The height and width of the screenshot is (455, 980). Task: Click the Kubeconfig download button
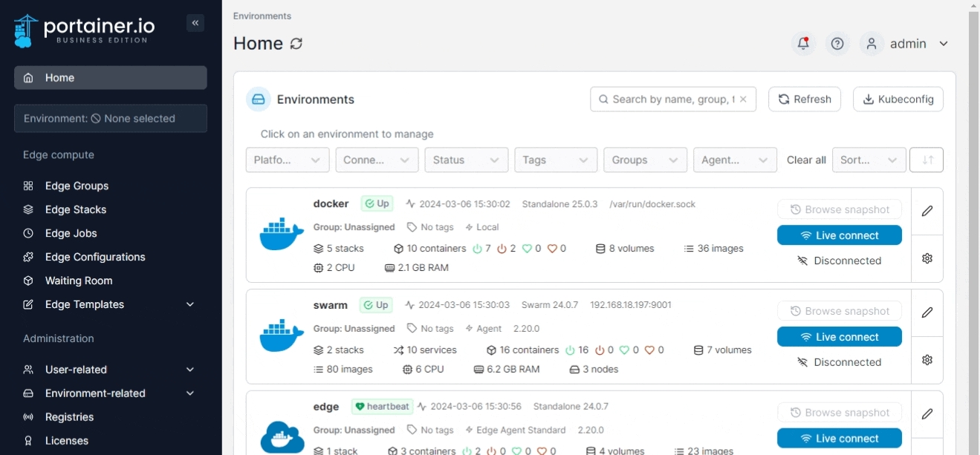click(898, 99)
